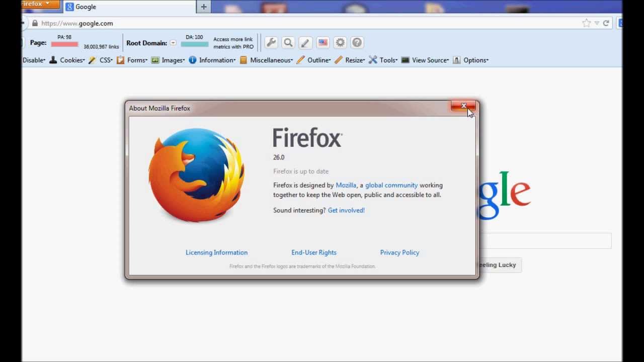Image resolution: width=644 pixels, height=362 pixels.
Task: Click the CSS pencil icon
Action: click(x=92, y=60)
